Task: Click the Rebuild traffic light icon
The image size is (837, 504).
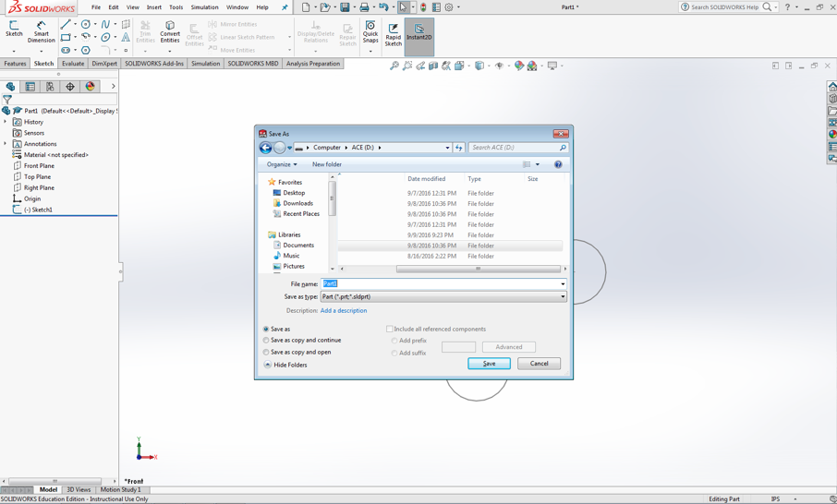Action: coord(423,7)
